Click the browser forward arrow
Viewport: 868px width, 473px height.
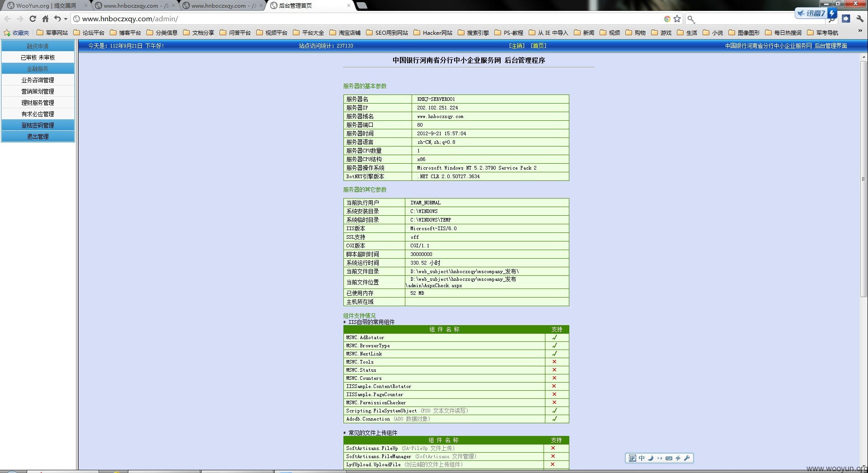(x=20, y=19)
